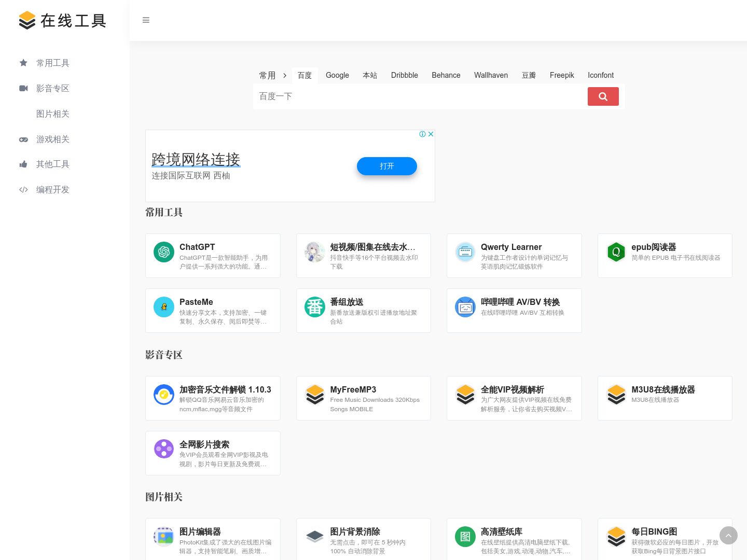Click the 常用工具 section heading
The height and width of the screenshot is (560, 747).
point(164,212)
